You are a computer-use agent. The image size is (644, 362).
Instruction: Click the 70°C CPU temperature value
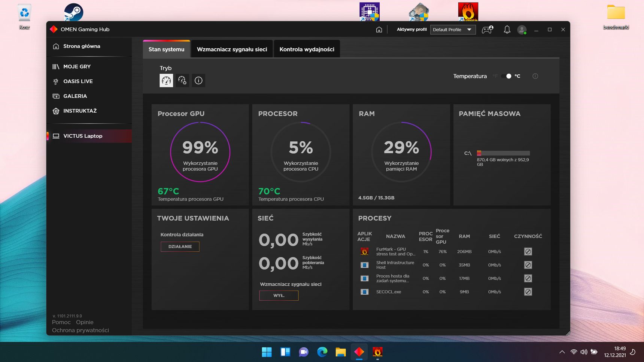[269, 191]
